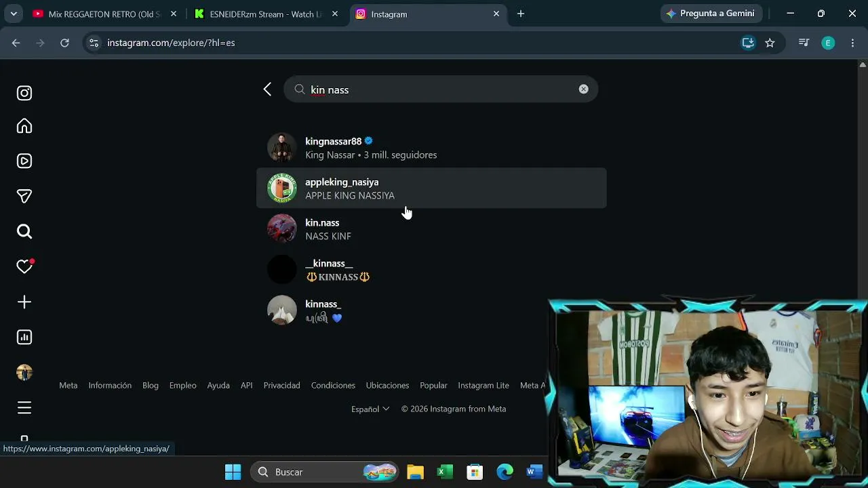Open the dashboard chart icon in sidebar
868x488 pixels.
click(24, 338)
